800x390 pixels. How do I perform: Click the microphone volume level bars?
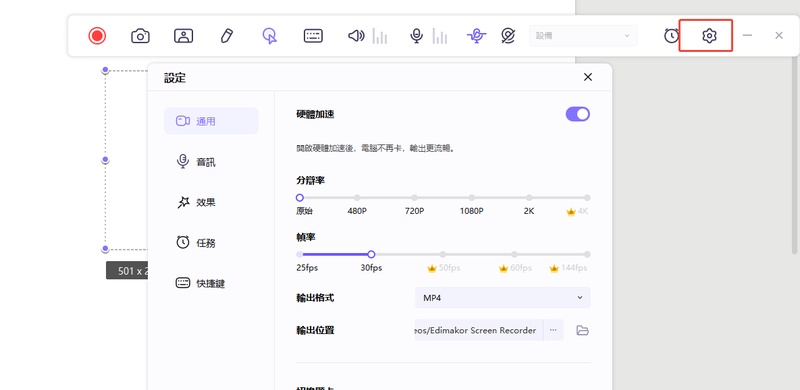(440, 36)
